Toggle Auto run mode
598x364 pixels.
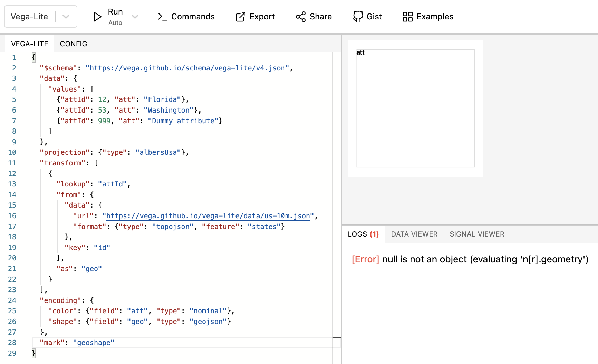pyautogui.click(x=115, y=23)
